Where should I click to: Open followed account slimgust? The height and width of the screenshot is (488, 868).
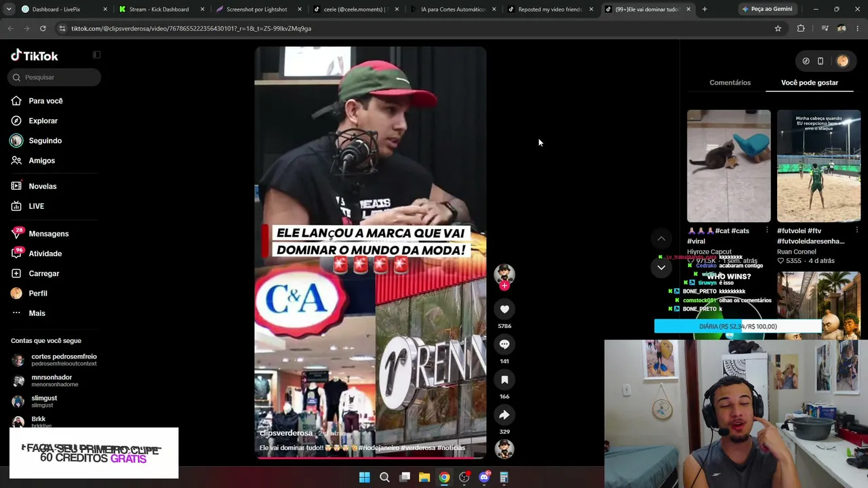coord(35,401)
